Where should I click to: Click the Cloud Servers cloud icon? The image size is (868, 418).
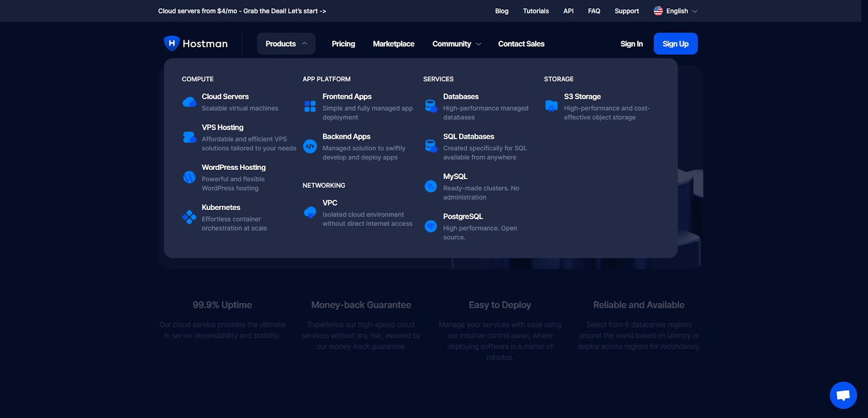pyautogui.click(x=189, y=102)
